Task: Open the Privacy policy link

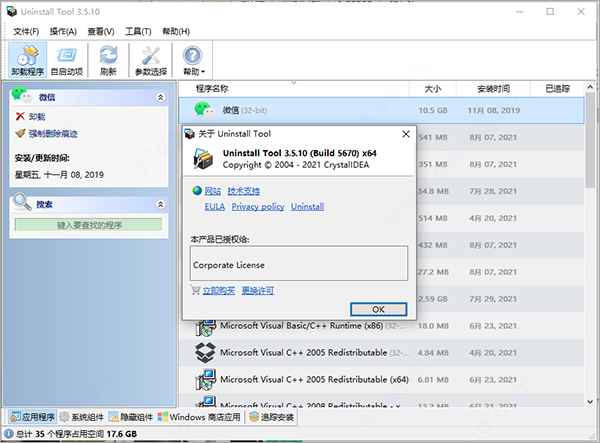Action: (x=258, y=207)
